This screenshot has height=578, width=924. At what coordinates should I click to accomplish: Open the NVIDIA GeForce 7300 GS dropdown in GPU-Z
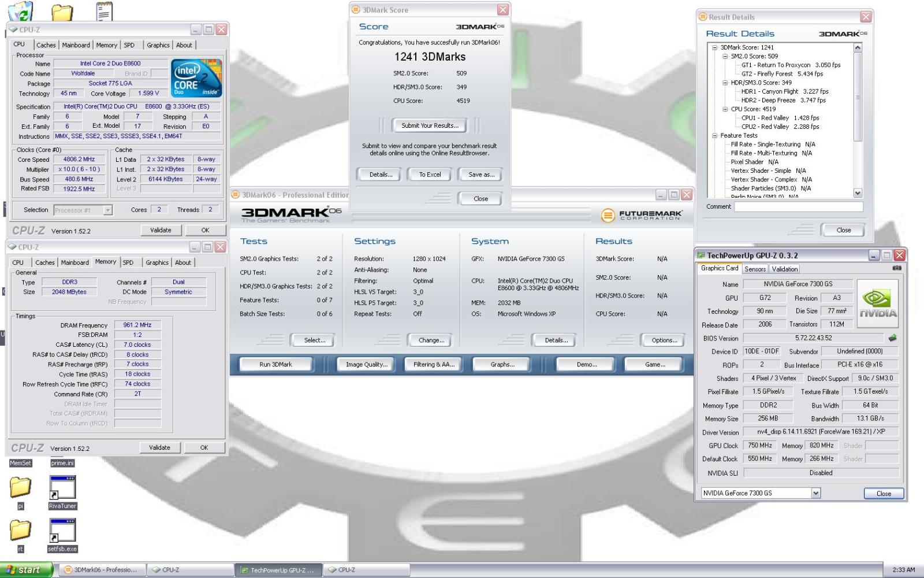(815, 493)
